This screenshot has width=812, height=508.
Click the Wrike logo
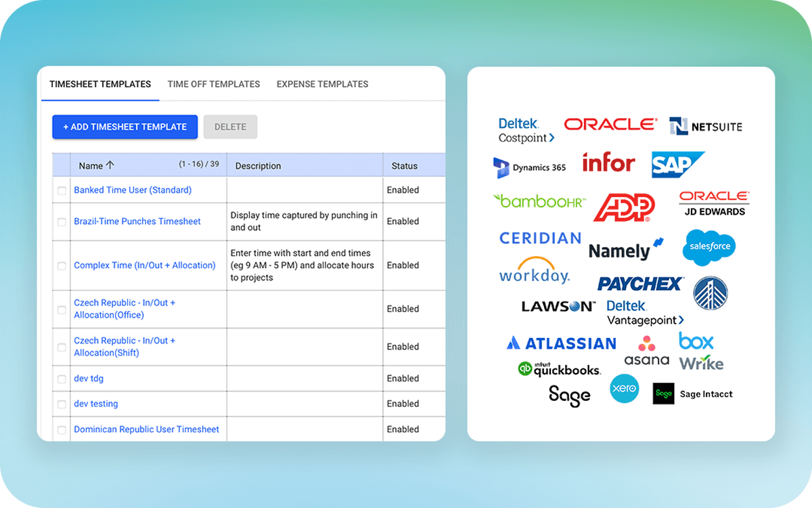pyautogui.click(x=702, y=363)
